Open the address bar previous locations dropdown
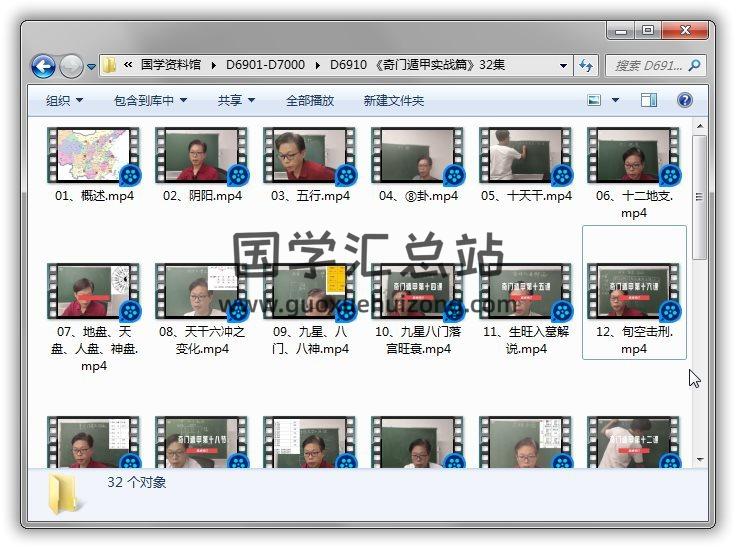 (x=564, y=66)
